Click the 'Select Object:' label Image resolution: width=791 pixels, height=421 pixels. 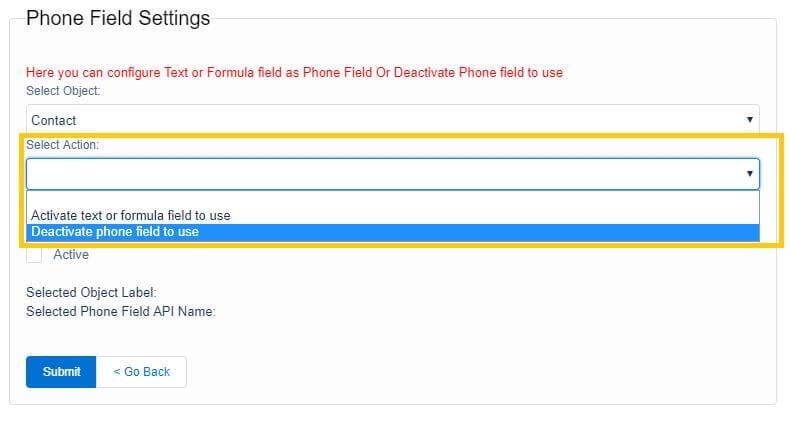[x=63, y=91]
